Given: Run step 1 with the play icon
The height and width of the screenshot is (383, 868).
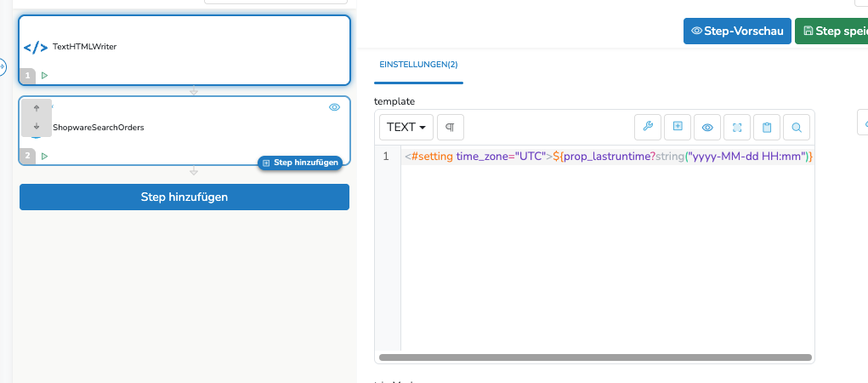Looking at the screenshot, I should [x=44, y=76].
